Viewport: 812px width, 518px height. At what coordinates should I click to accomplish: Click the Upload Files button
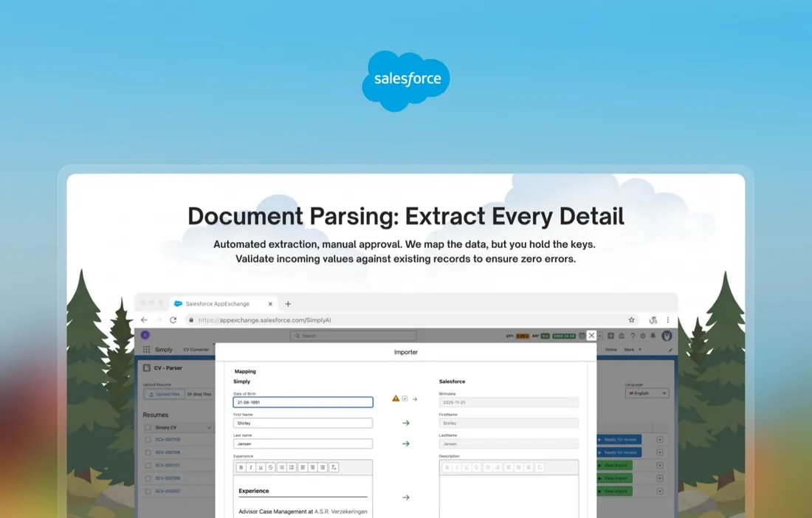click(164, 394)
